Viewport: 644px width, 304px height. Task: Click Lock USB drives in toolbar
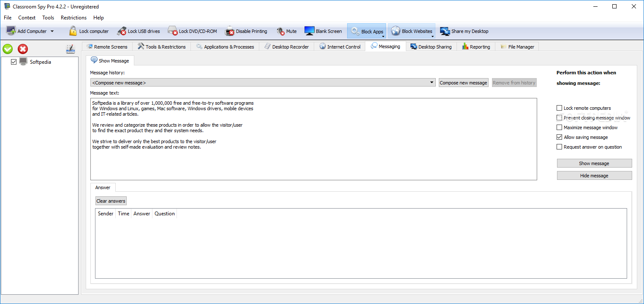tap(138, 31)
